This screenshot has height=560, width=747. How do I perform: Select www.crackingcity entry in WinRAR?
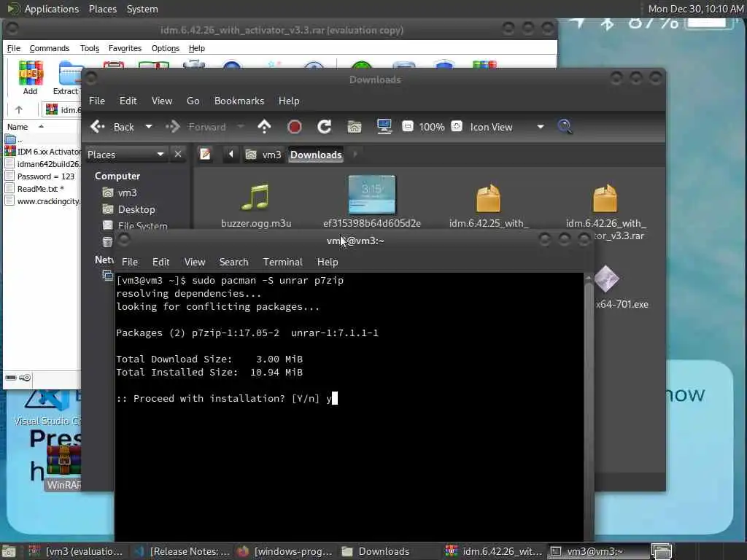(43, 201)
